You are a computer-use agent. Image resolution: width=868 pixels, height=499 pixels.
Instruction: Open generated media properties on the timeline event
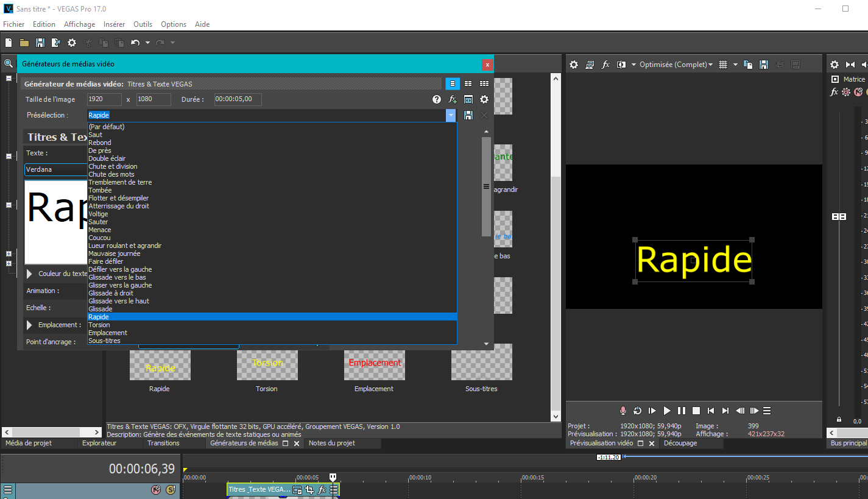(x=297, y=489)
